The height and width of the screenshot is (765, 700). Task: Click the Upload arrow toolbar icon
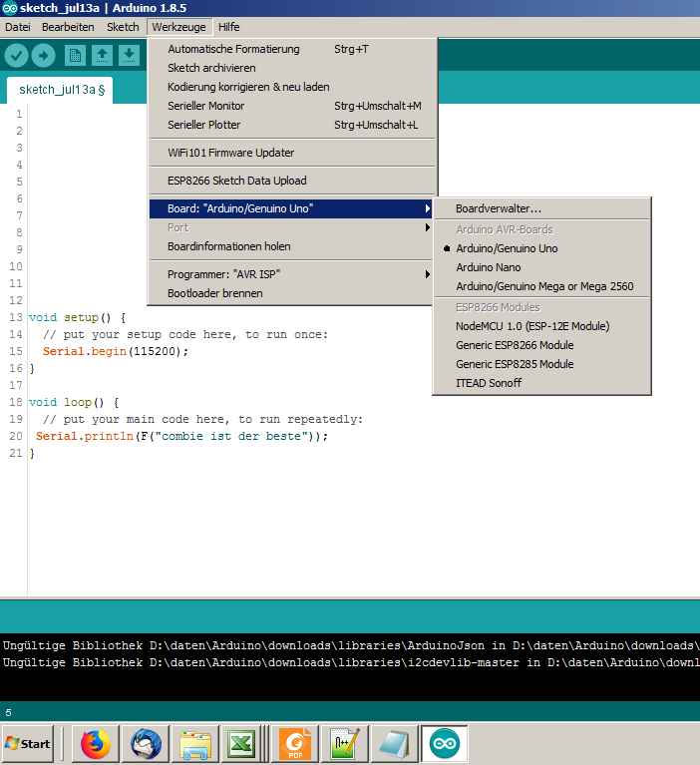[x=44, y=55]
